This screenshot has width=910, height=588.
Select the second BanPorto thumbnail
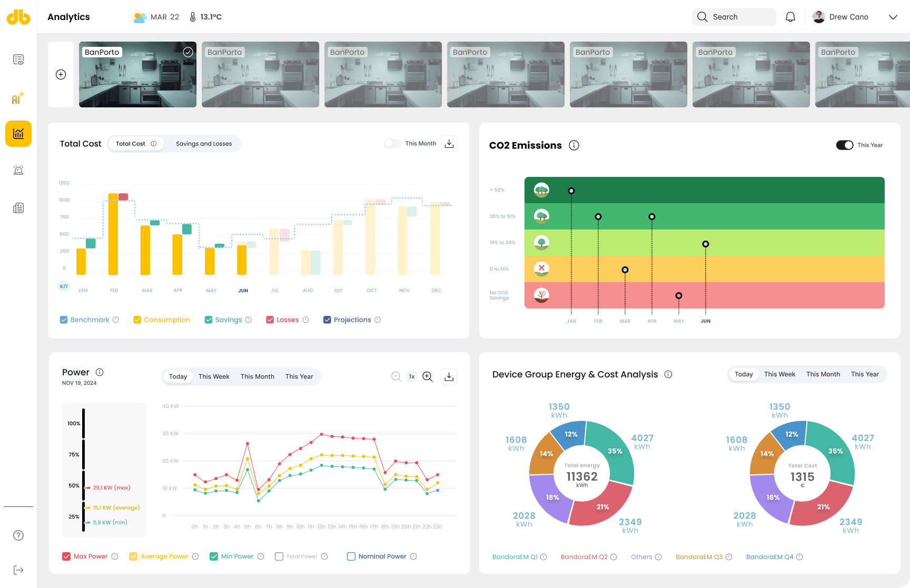point(260,75)
